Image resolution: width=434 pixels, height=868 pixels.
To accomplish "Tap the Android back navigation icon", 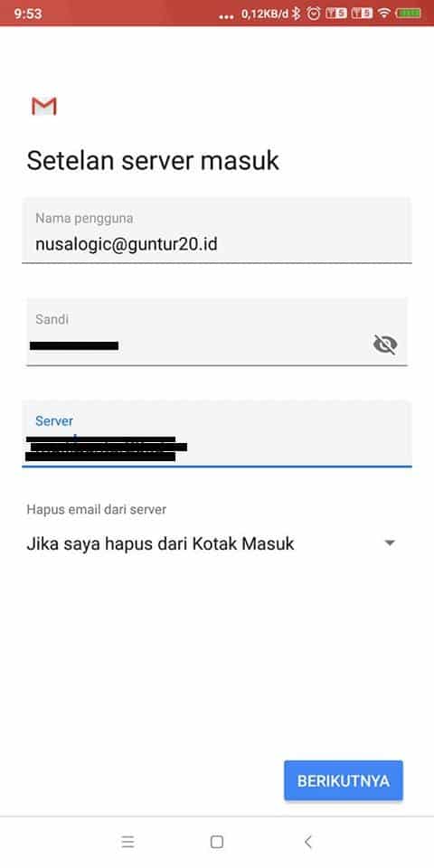I will point(308,842).
